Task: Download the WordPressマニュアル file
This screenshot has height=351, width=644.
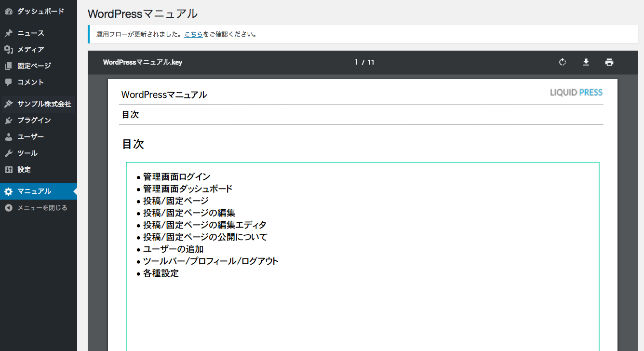Action: pos(586,62)
